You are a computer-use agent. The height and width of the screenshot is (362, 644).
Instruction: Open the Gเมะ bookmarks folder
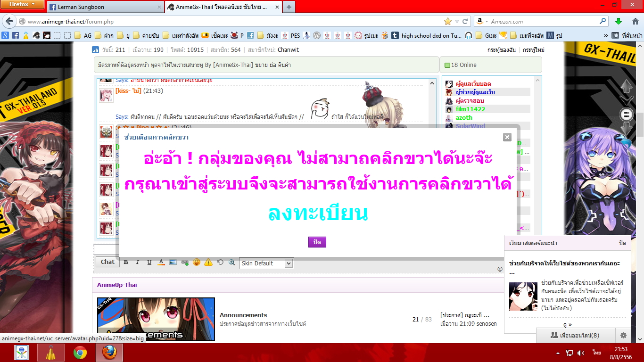pyautogui.click(x=487, y=35)
